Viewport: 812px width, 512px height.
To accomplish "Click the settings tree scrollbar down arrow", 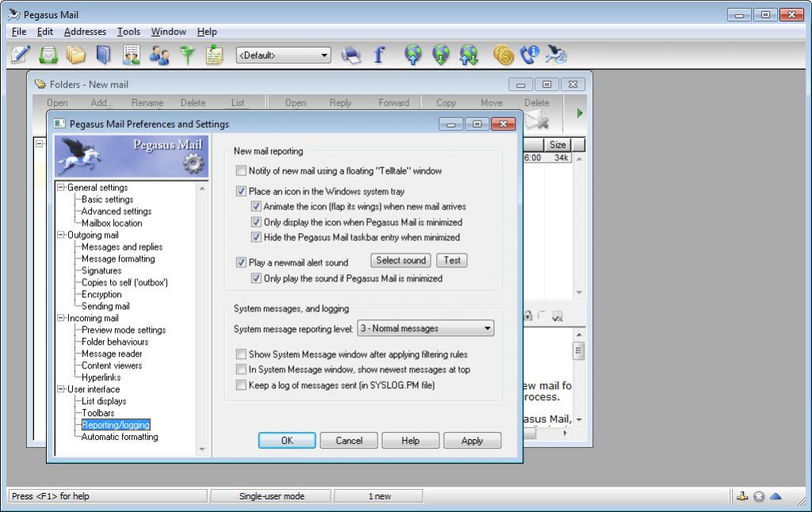I will (x=202, y=449).
